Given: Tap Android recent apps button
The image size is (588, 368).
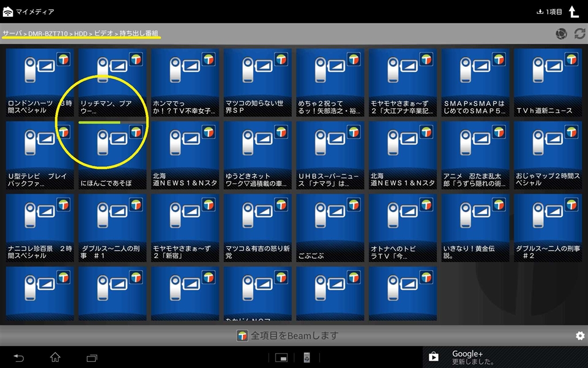Looking at the screenshot, I should [92, 358].
